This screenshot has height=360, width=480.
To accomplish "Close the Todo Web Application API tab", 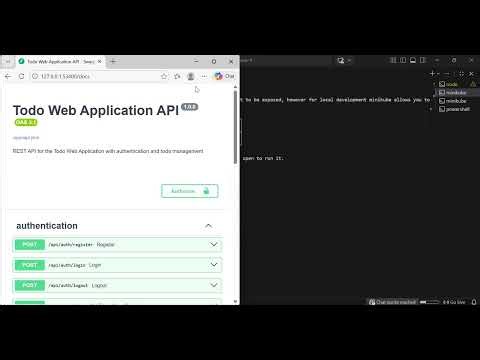I will (99, 61).
